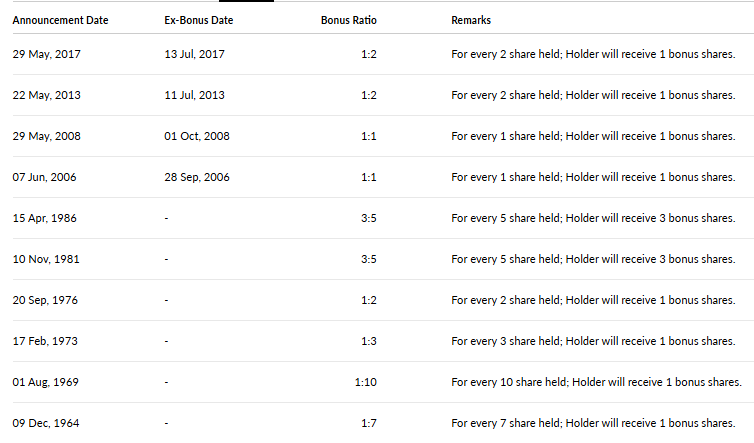
Task: Click the 01 Oct, 2008 ex-bonus date
Action: pos(197,136)
